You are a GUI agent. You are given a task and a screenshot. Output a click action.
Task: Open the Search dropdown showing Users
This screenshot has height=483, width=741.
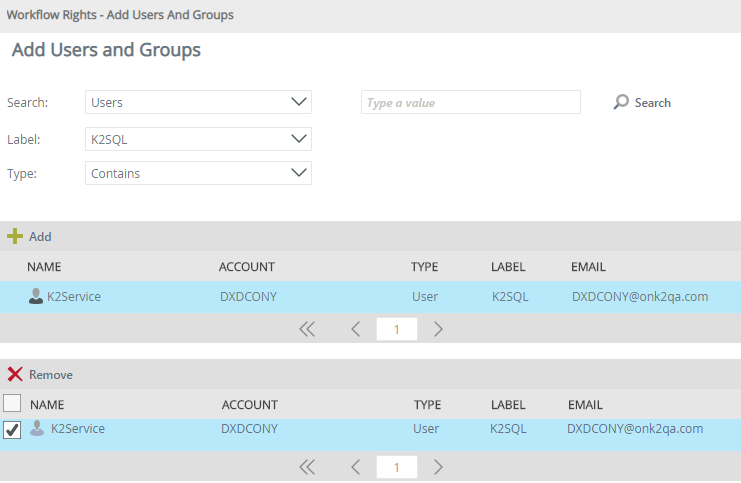(x=198, y=102)
